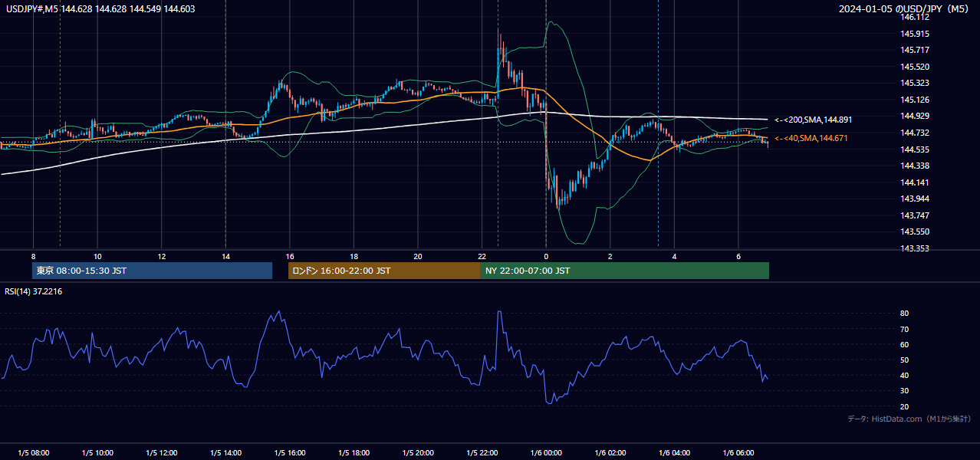Click the 1/6 02:00 time axis label
This screenshot has width=980, height=460.
click(x=610, y=453)
